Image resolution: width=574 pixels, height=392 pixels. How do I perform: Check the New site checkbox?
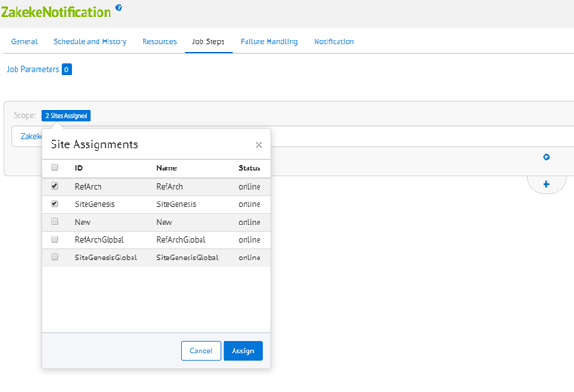coord(54,221)
